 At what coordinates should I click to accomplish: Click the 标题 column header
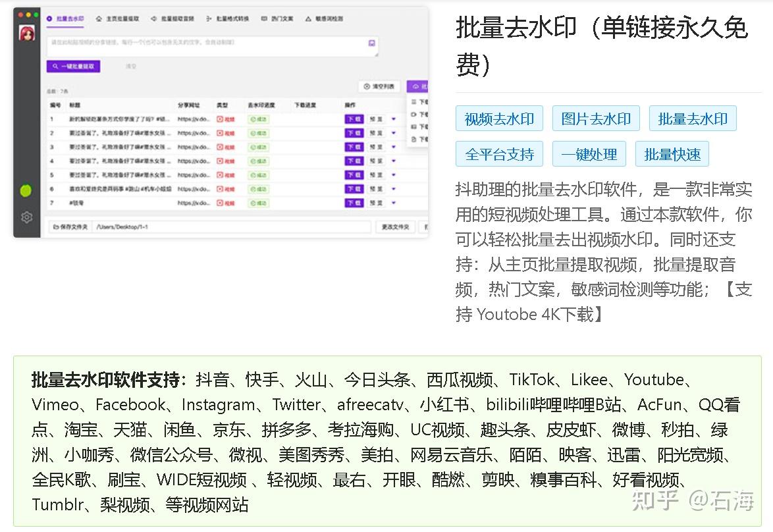[74, 105]
